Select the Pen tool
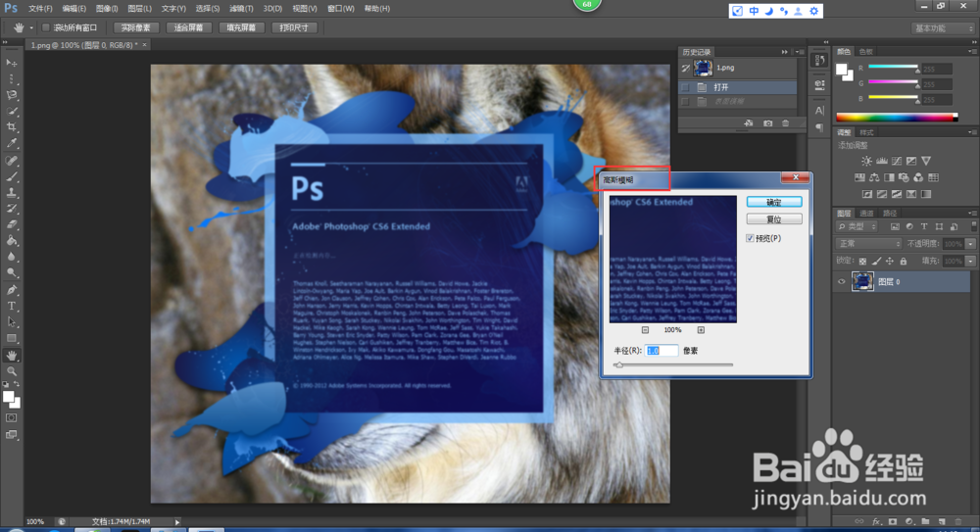This screenshot has width=980, height=532. tap(12, 290)
